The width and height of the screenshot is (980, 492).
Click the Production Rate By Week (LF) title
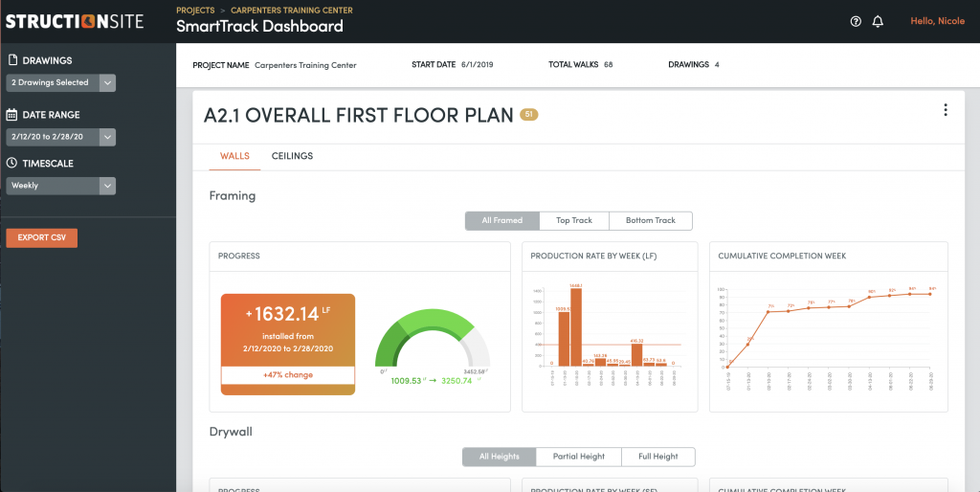click(593, 257)
